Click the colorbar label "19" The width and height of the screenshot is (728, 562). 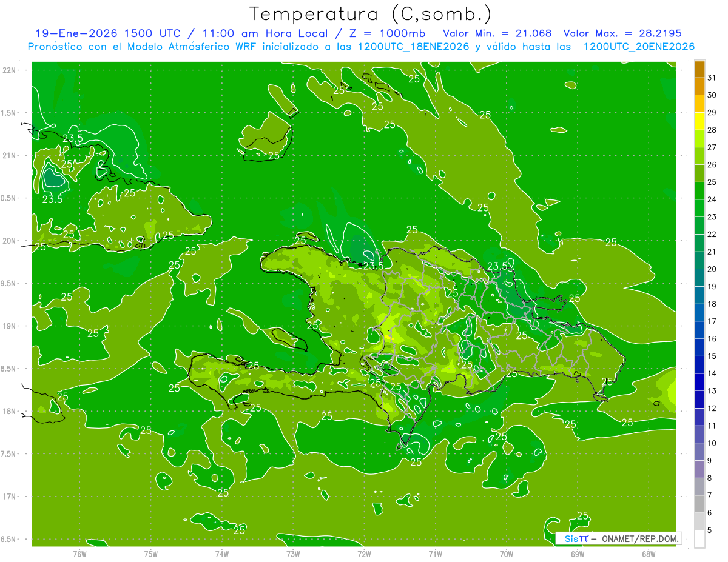(x=712, y=287)
